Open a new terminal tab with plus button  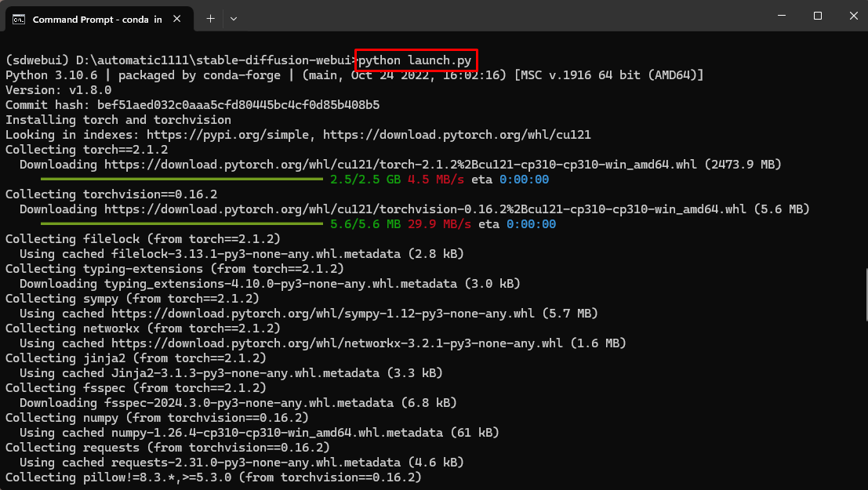(210, 18)
